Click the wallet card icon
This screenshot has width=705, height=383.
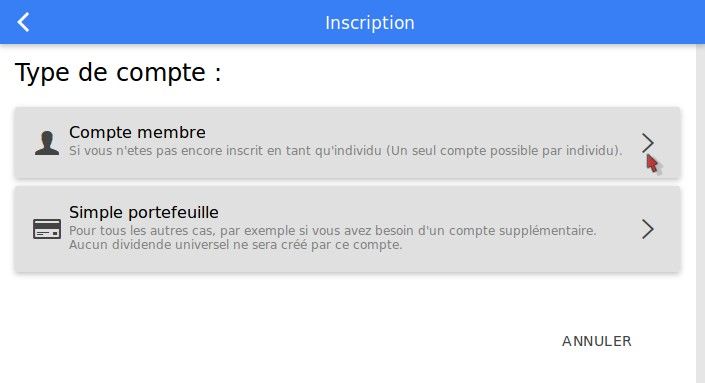[x=47, y=229]
